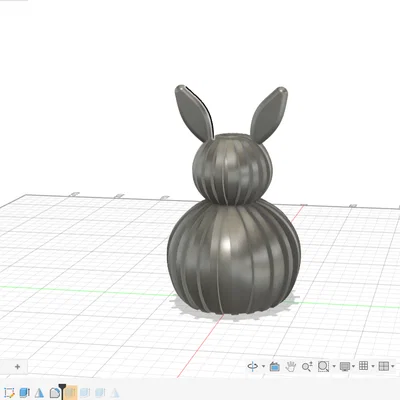Select the Fillet feature in the timeline
This screenshot has height=400, width=400.
[x=54, y=393]
